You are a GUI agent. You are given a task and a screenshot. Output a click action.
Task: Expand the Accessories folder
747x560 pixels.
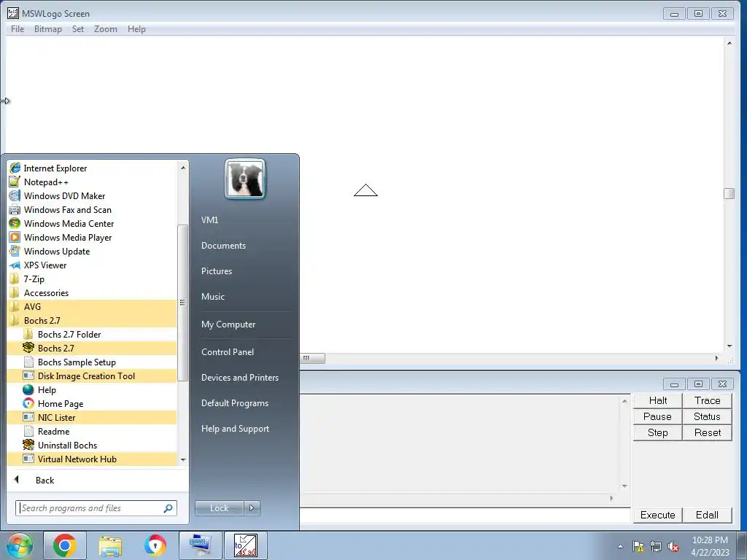93,292
